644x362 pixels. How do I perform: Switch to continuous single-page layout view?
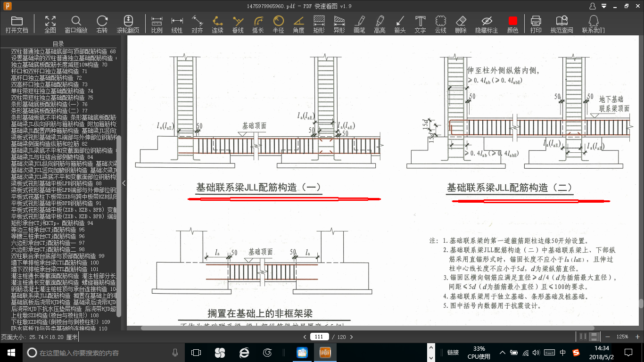(594, 337)
